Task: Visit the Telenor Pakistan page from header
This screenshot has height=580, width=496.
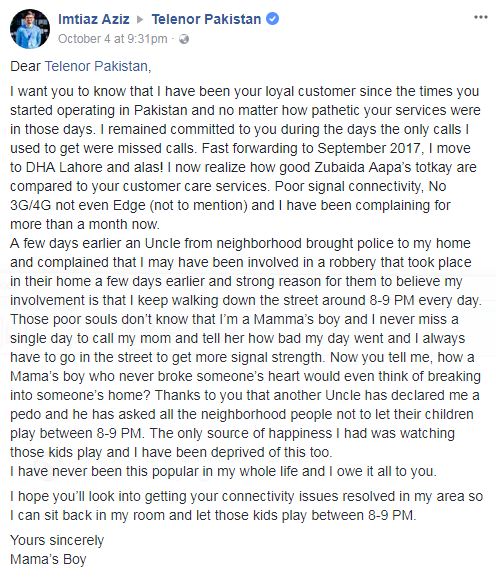Action: tap(206, 19)
